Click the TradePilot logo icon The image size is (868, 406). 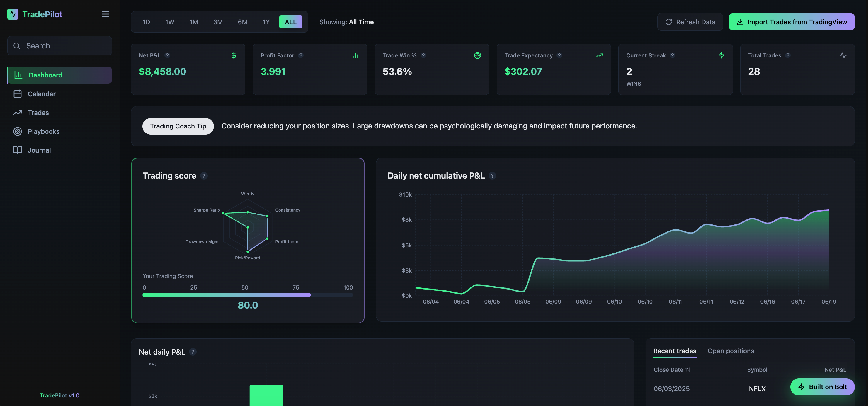[x=13, y=14]
